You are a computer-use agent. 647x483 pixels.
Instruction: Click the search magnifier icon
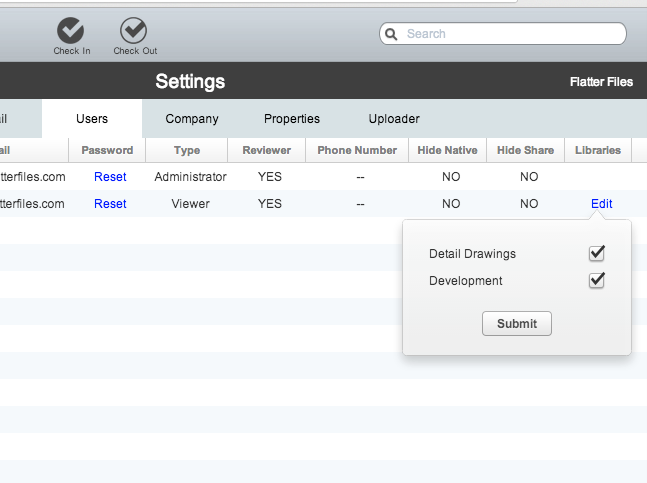tap(391, 34)
